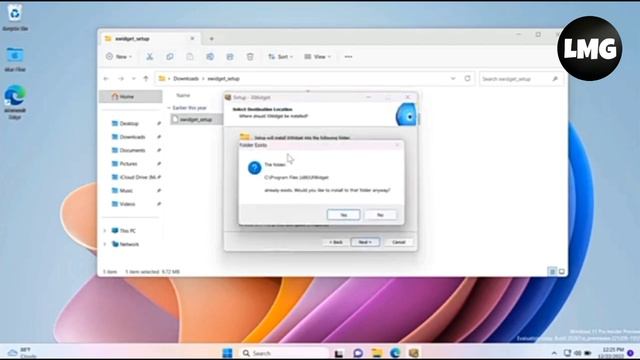Open the Sort dropdown
This screenshot has width=640, height=360.
[x=280, y=57]
